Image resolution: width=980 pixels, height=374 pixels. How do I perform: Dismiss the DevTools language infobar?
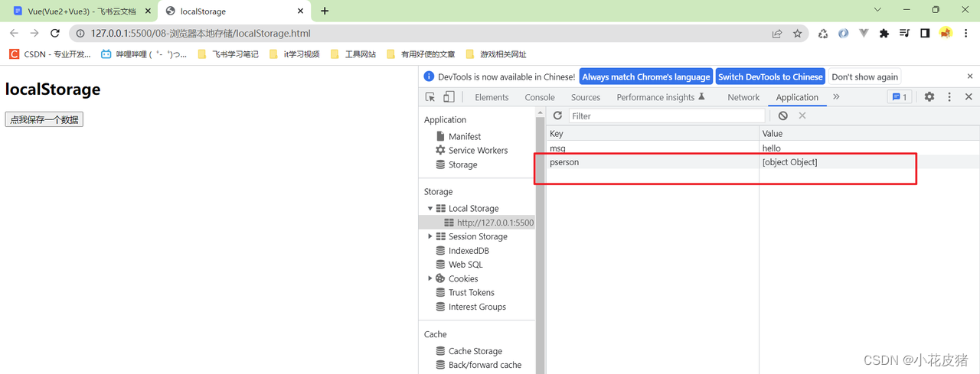(970, 76)
